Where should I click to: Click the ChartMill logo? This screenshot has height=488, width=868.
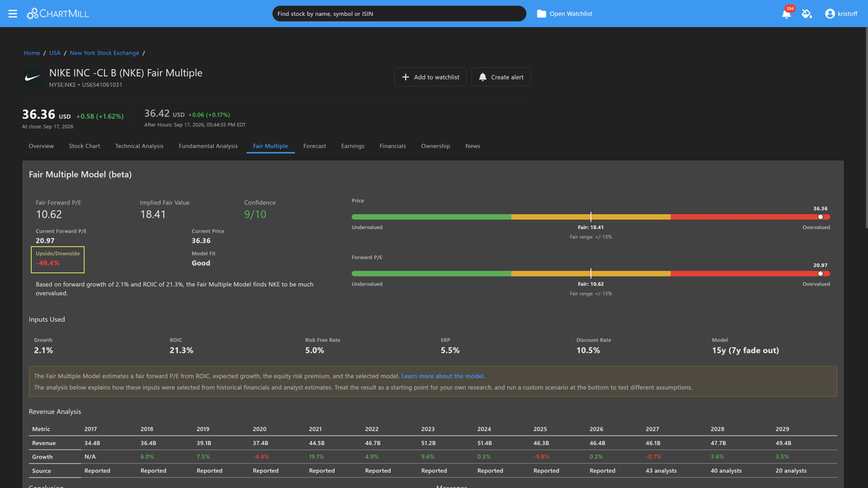click(x=58, y=14)
